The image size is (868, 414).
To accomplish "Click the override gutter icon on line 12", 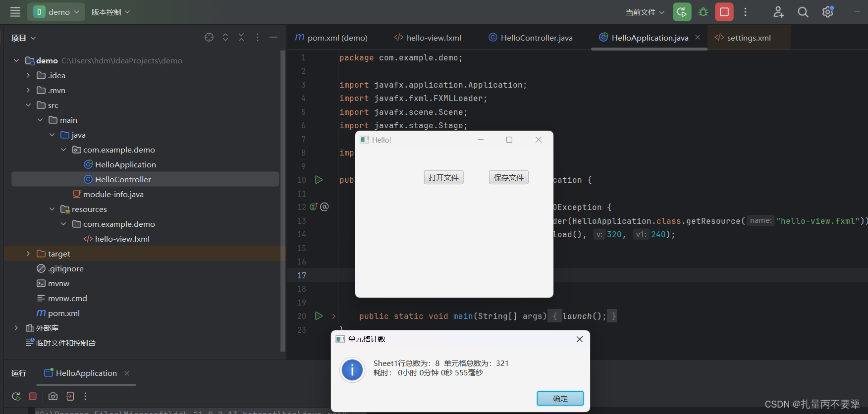I will (314, 207).
